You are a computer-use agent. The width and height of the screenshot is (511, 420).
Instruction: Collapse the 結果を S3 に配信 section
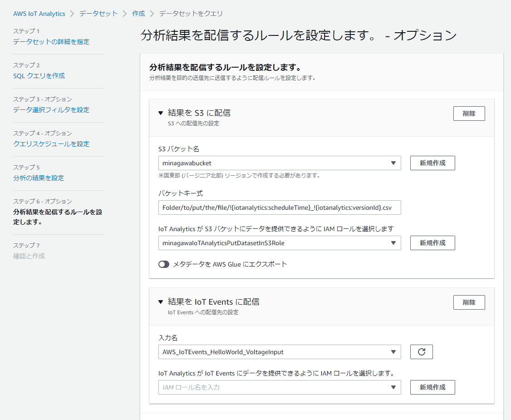pyautogui.click(x=161, y=113)
